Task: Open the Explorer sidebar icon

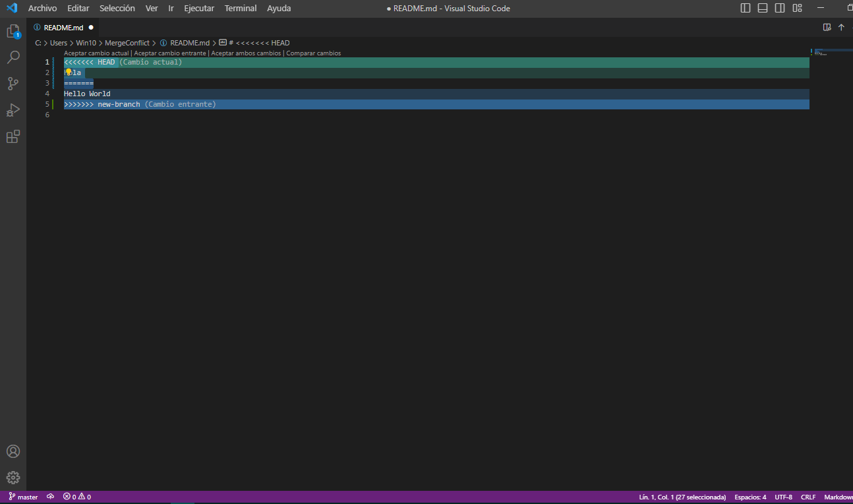Action: coord(13,31)
